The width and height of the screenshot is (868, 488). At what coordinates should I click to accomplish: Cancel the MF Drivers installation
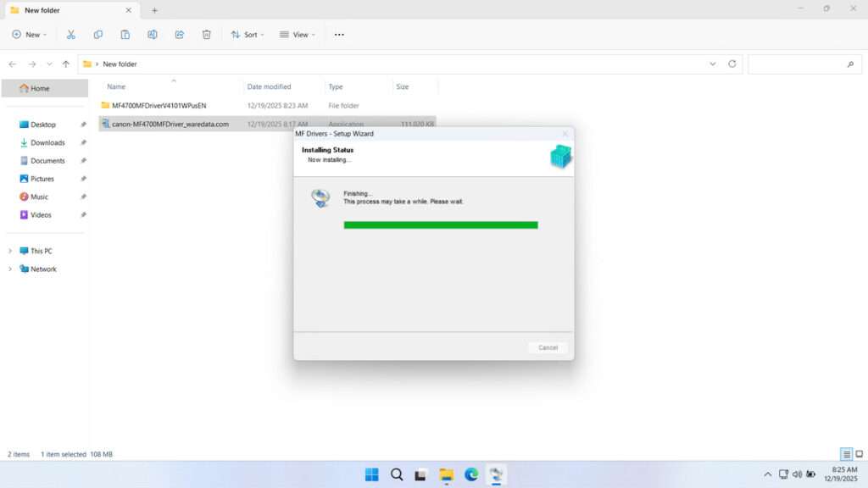point(547,347)
